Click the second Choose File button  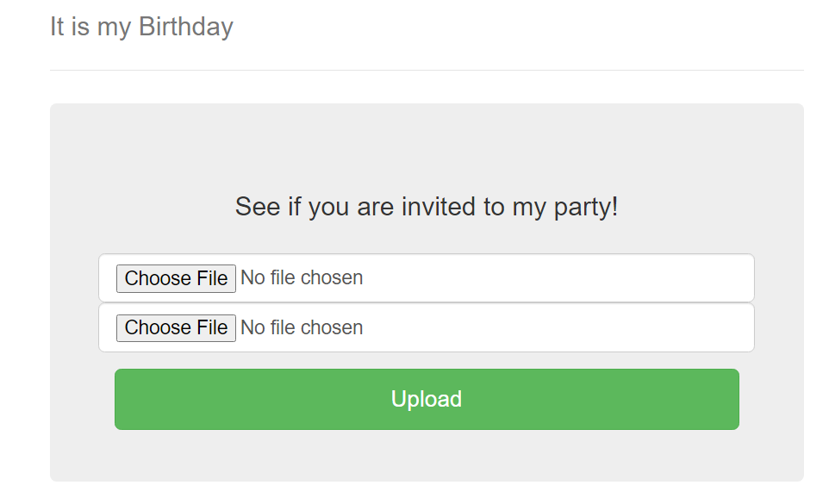coord(176,327)
